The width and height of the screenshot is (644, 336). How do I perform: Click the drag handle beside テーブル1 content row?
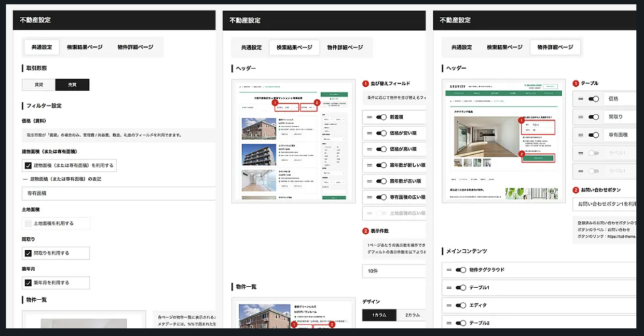(x=449, y=288)
